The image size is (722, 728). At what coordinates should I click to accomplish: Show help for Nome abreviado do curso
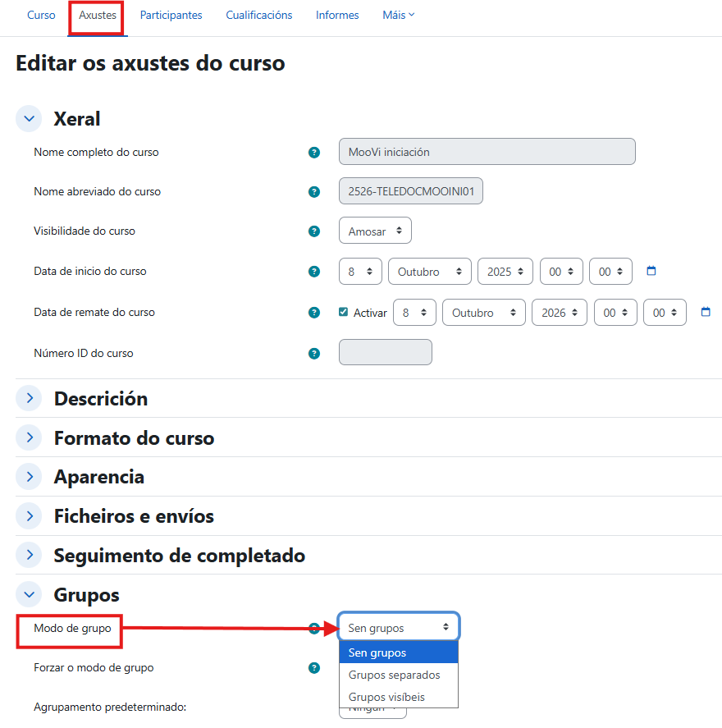point(313,192)
